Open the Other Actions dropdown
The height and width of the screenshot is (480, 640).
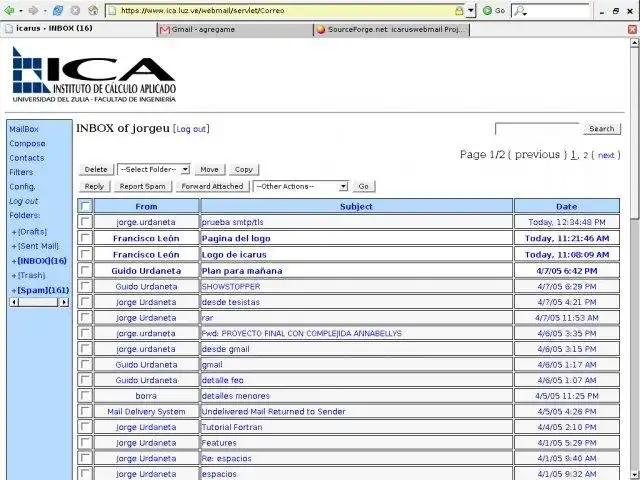tap(301, 186)
